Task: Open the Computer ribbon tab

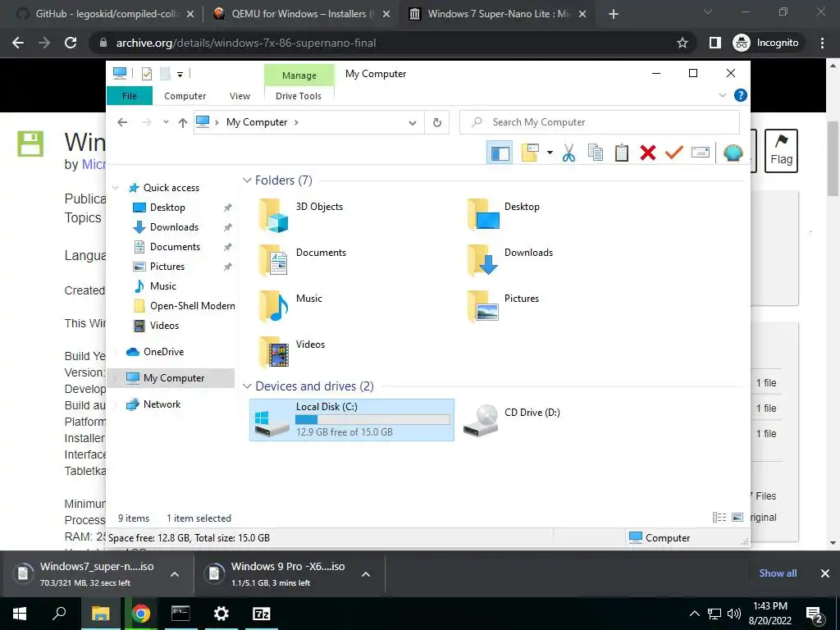Action: 185,96
